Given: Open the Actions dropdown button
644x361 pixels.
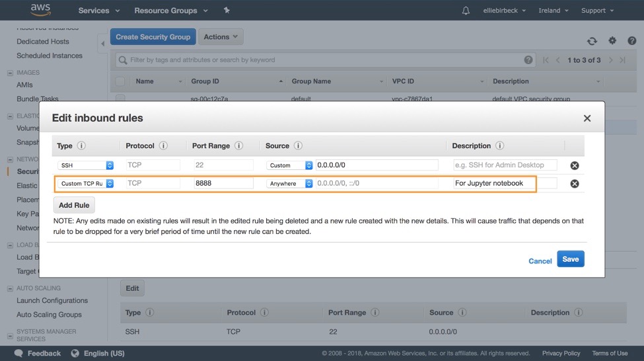Looking at the screenshot, I should click(x=221, y=36).
